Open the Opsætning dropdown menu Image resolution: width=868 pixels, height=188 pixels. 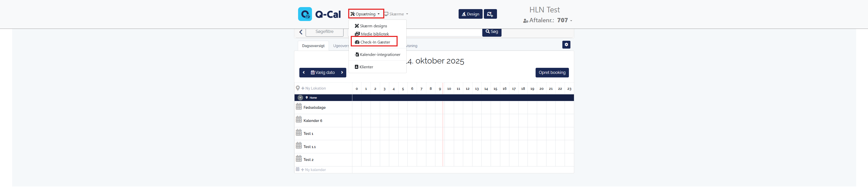pos(365,14)
